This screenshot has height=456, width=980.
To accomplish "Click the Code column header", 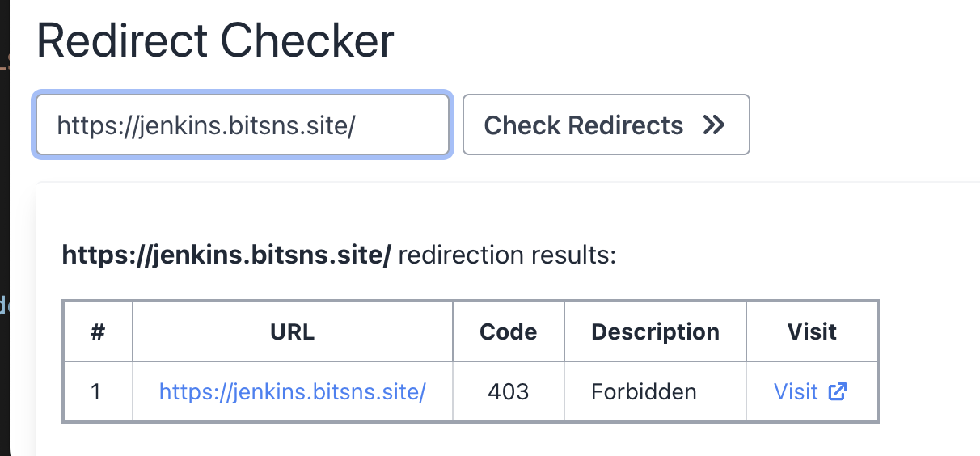I will (508, 331).
